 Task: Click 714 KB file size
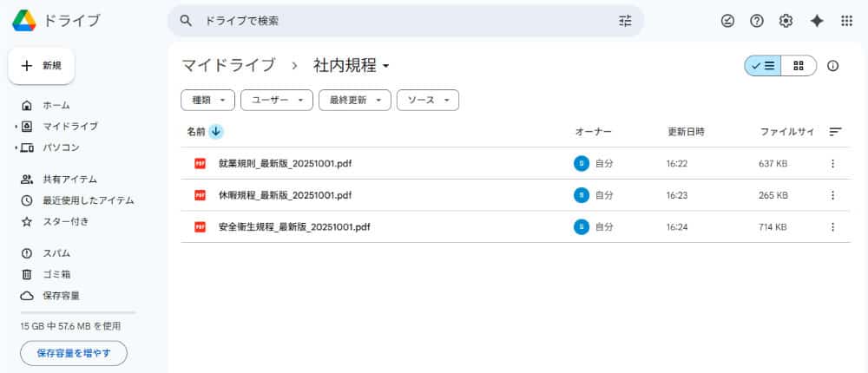773,227
